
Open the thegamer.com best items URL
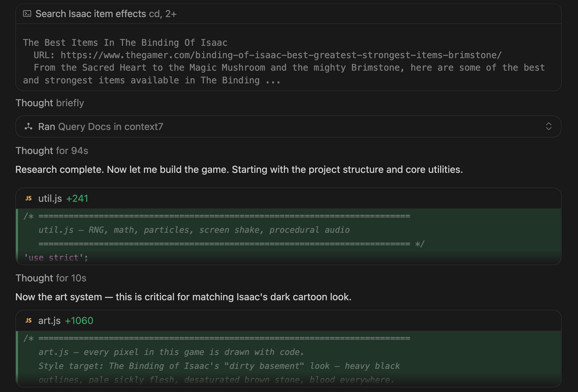[281, 55]
